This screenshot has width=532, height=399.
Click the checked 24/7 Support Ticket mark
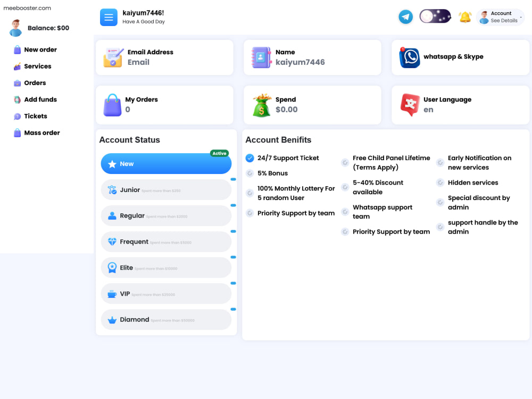(x=250, y=158)
